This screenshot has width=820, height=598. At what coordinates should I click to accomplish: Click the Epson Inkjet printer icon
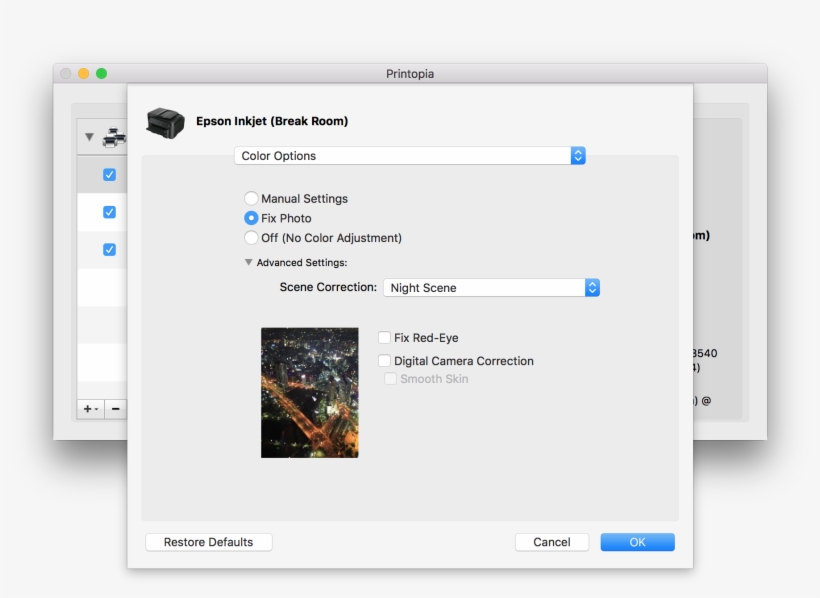pos(165,122)
